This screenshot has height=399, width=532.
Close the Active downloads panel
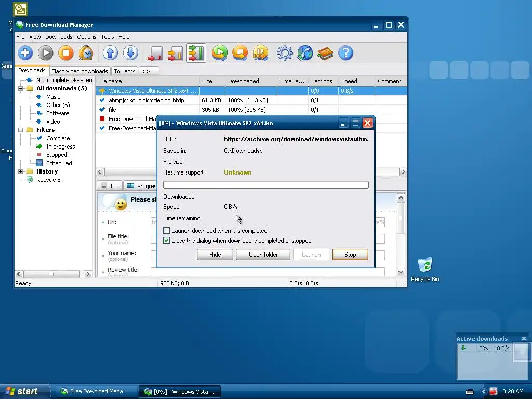pos(524,339)
